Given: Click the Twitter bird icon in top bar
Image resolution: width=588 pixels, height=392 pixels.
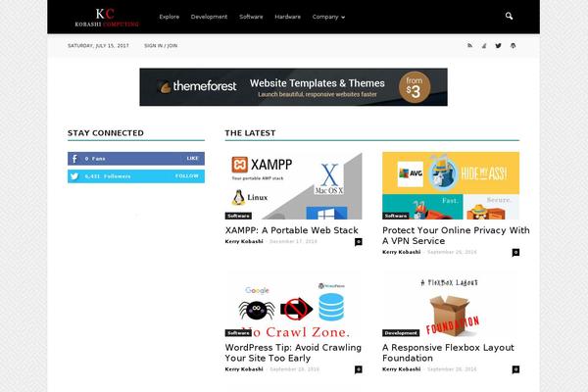Looking at the screenshot, I should 498,46.
